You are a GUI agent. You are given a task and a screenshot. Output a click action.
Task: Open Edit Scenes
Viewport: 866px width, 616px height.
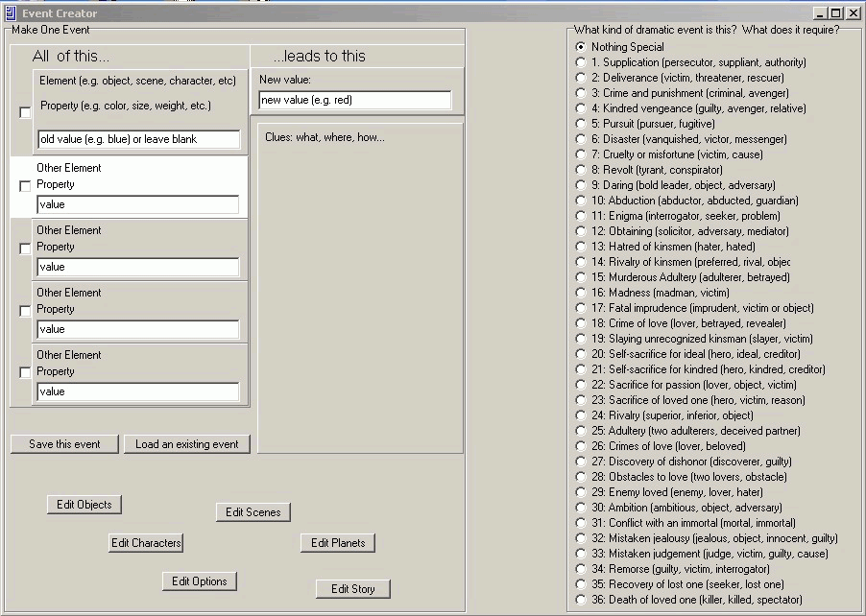click(253, 512)
